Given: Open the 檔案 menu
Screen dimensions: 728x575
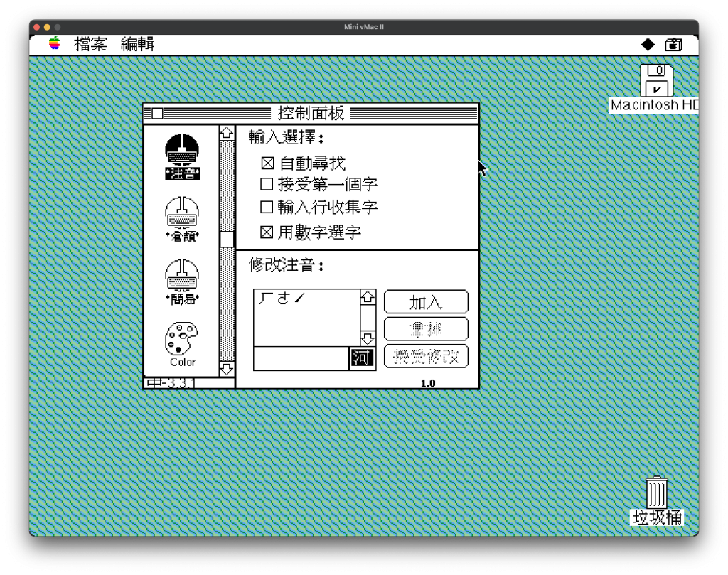Looking at the screenshot, I should [90, 45].
